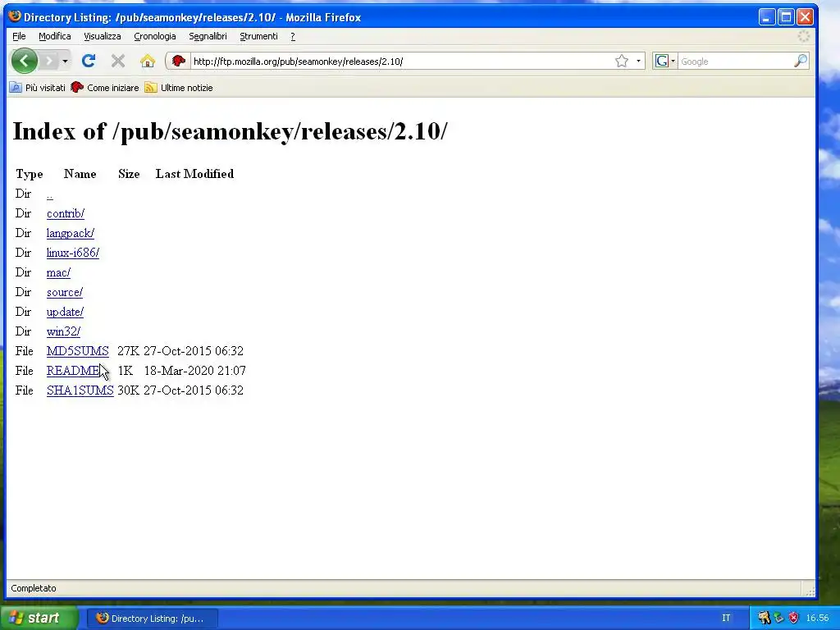Go to parent directory '..' link
This screenshot has height=630, width=840.
coord(50,194)
